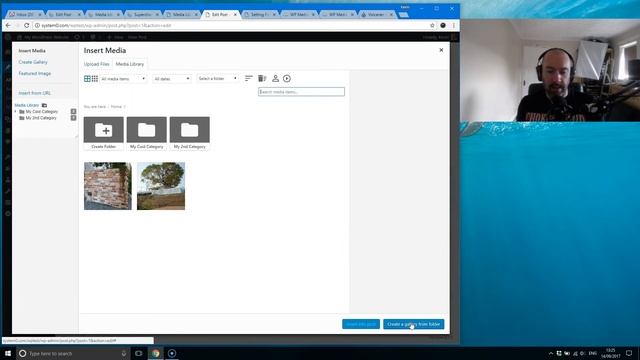This screenshot has height=360, width=640.
Task: Open Create Gallery in left menu
Action: [33, 62]
